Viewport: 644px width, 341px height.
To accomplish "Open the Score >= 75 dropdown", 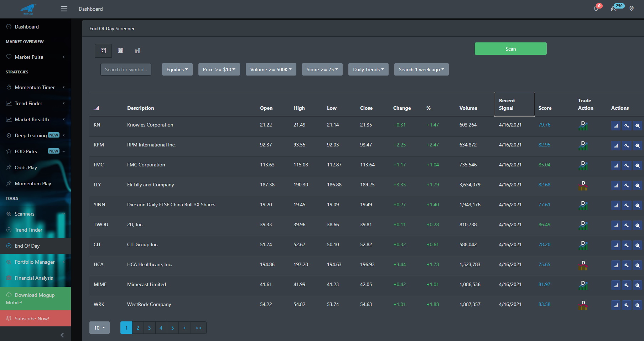I will 322,69.
